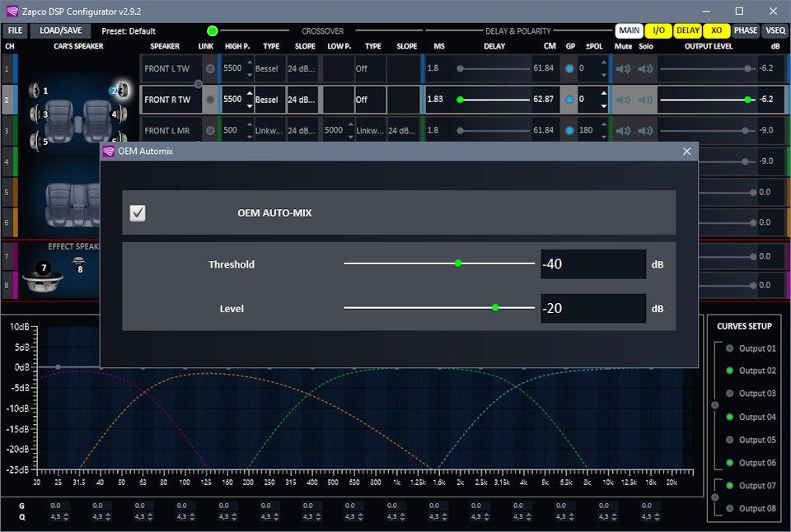Open FRONT L TW high-pass slope dropdown

click(x=302, y=68)
